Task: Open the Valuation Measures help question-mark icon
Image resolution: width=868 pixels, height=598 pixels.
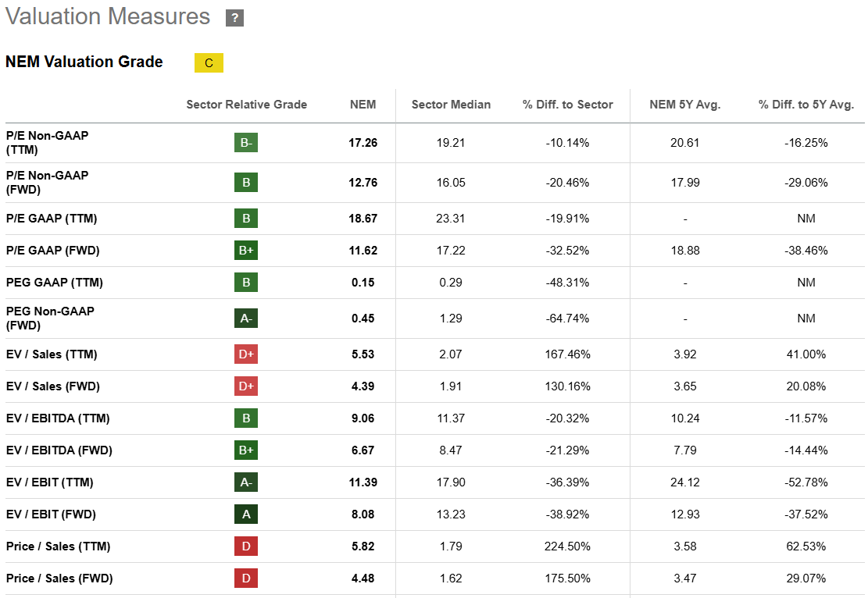Action: pos(234,18)
